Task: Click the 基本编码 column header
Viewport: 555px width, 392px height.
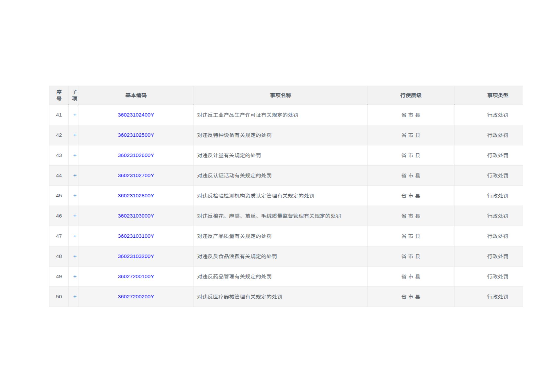Action: [x=136, y=95]
